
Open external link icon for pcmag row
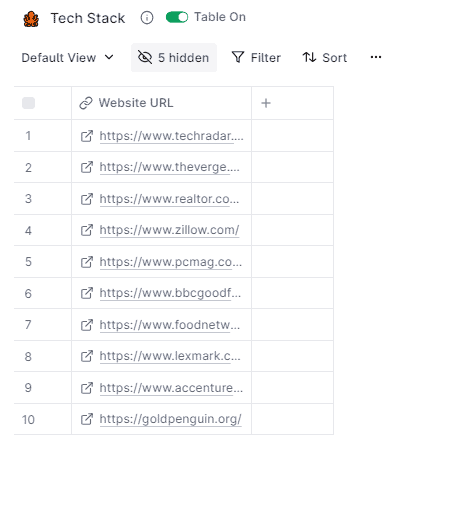87,262
